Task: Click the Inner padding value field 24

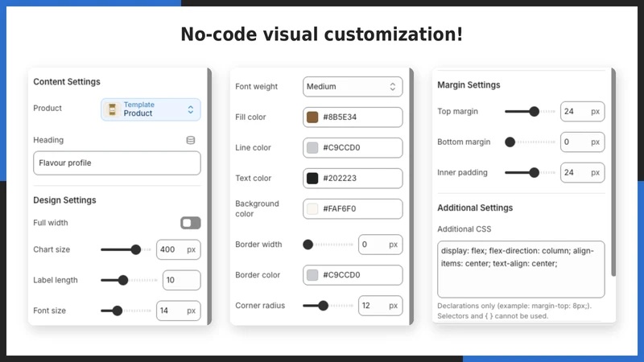Action: 582,173
